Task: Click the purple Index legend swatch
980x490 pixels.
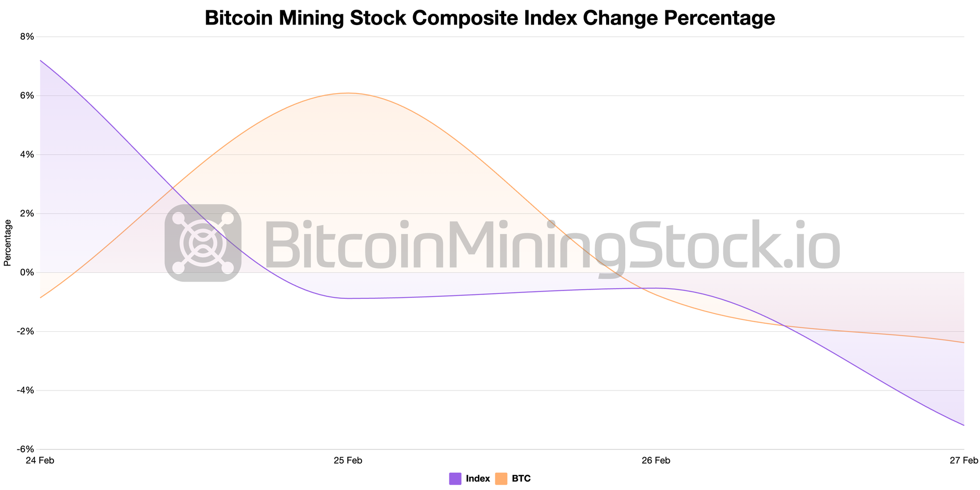Action: click(455, 479)
